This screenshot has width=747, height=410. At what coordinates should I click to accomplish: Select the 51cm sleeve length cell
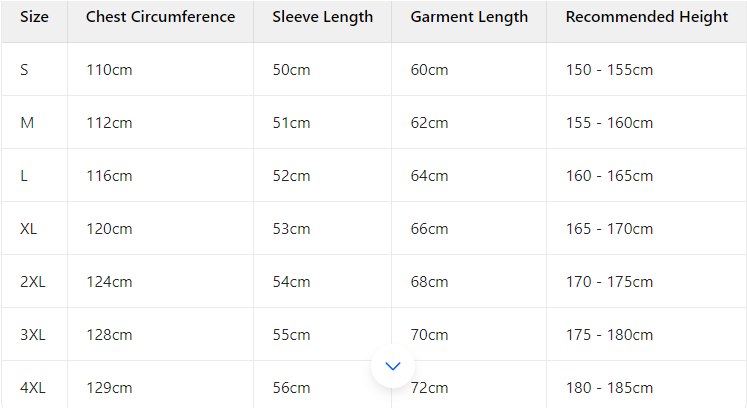coord(291,123)
